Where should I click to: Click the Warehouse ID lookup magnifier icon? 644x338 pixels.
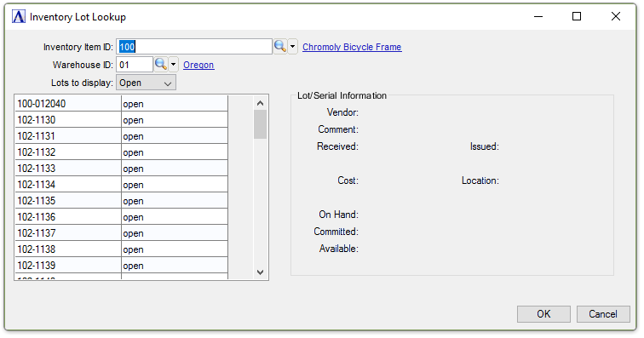(161, 65)
